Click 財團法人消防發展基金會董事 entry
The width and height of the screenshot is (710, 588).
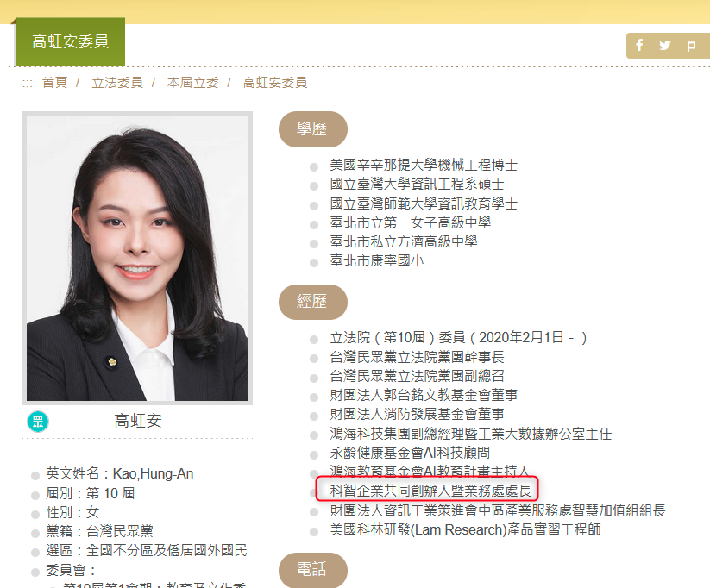coord(417,414)
